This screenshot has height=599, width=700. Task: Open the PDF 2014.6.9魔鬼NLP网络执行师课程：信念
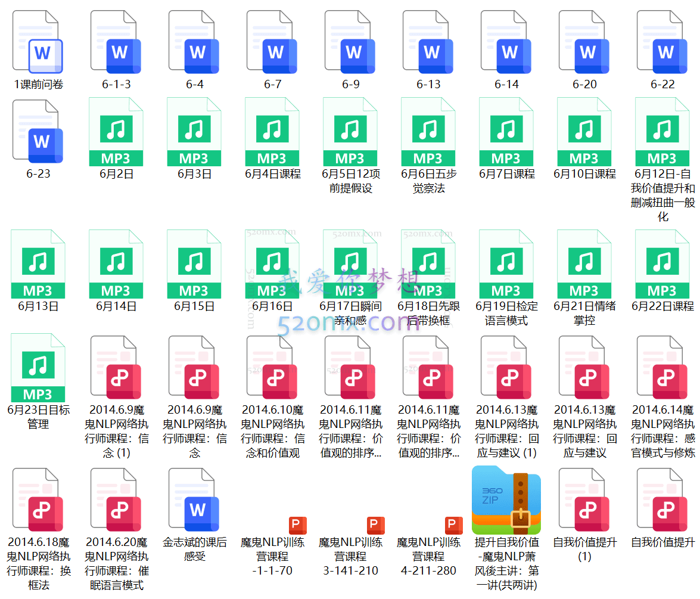(194, 373)
